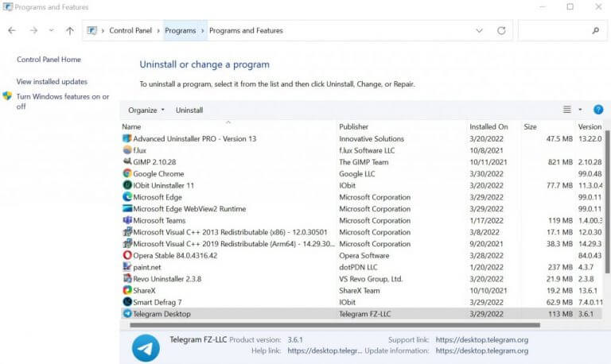The image size is (611, 364).
Task: Expand the chevron after Programs breadcrumb
Action: coord(203,30)
